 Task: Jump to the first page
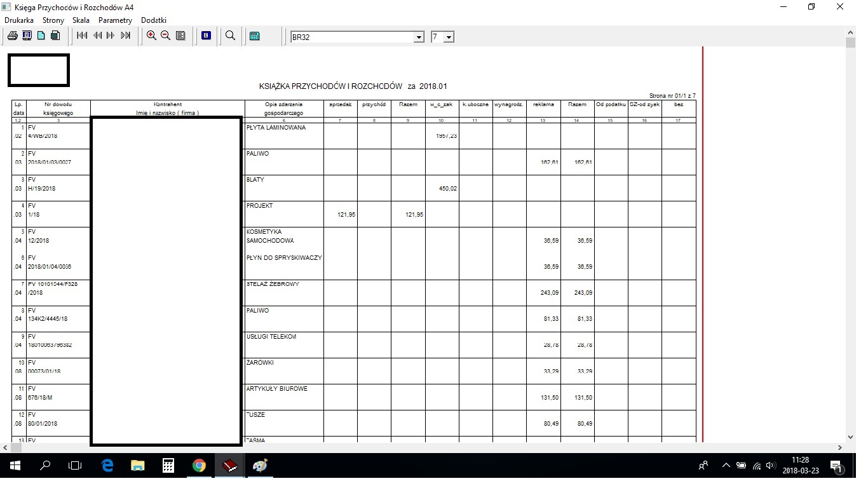click(83, 36)
